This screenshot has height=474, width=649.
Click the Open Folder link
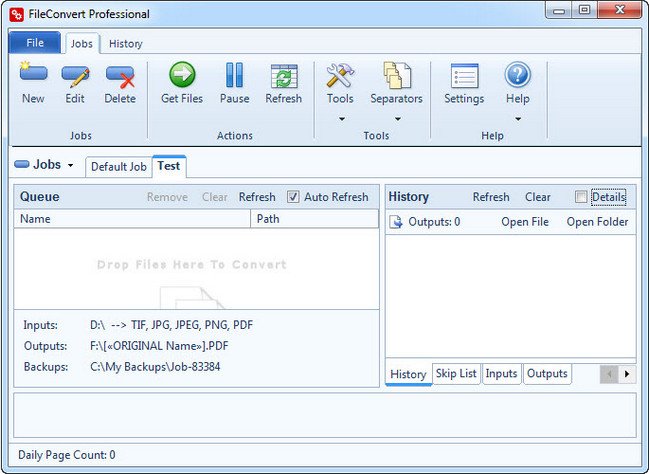click(x=597, y=222)
